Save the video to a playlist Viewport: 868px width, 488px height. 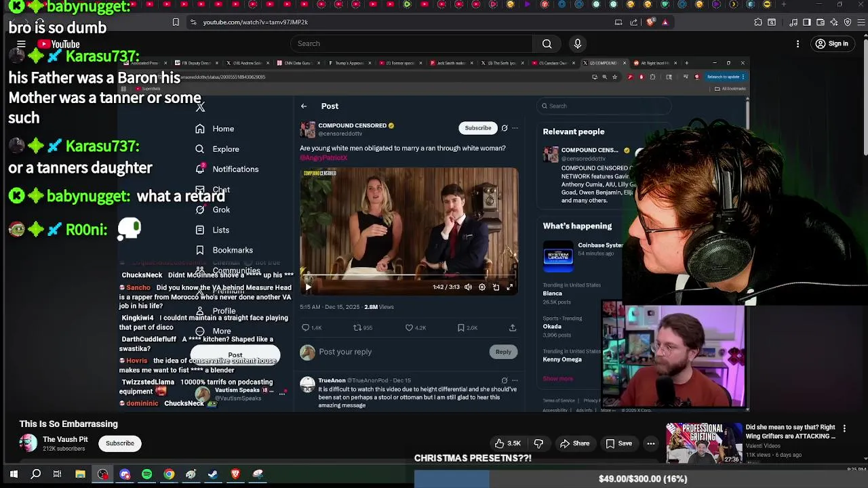coord(618,443)
